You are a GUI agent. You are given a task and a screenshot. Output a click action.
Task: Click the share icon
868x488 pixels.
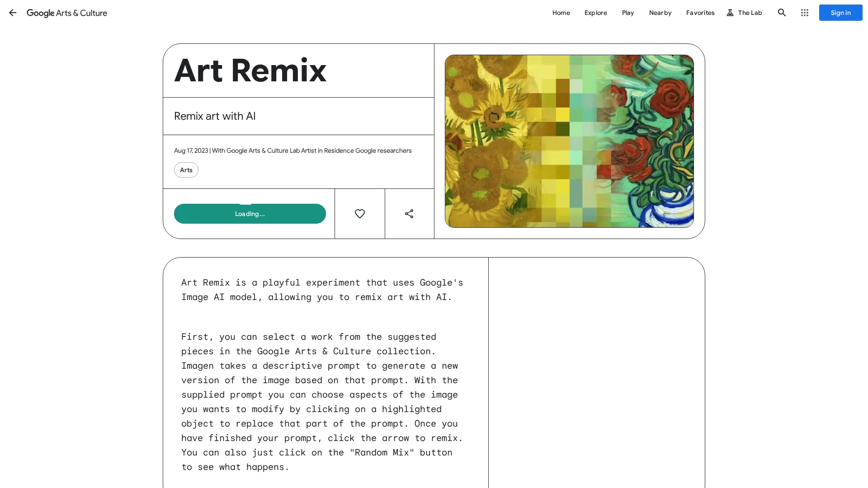point(409,214)
